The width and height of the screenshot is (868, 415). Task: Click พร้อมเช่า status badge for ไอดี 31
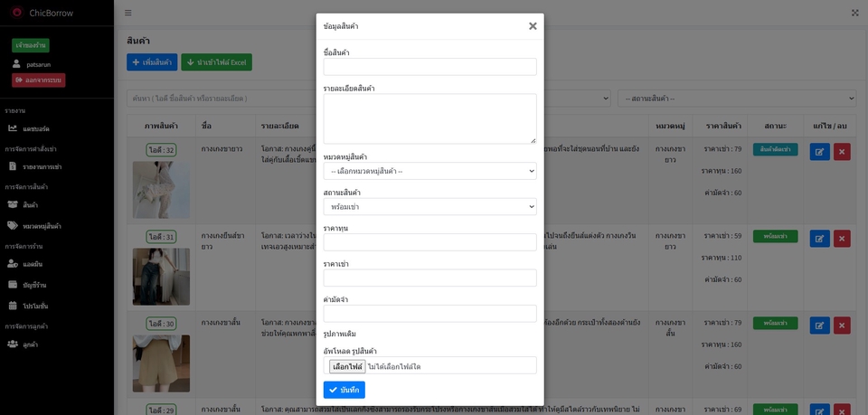[x=775, y=236]
